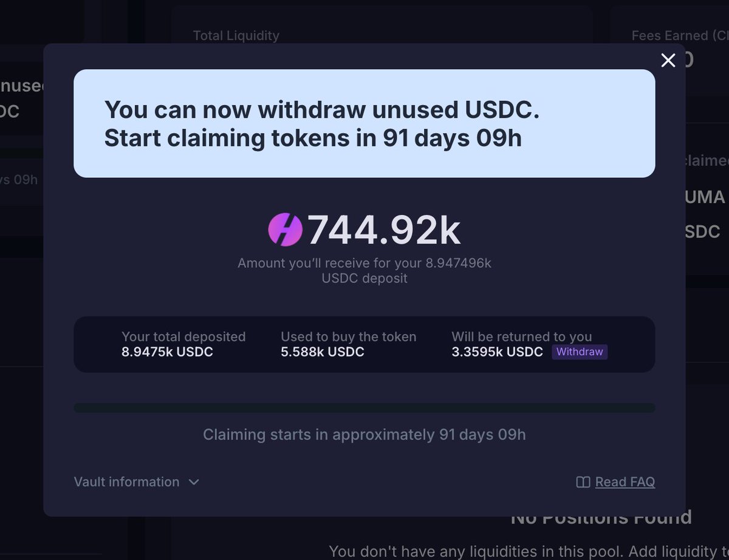729x560 pixels.
Task: Click the claiming countdown progress bar
Action: [x=364, y=408]
